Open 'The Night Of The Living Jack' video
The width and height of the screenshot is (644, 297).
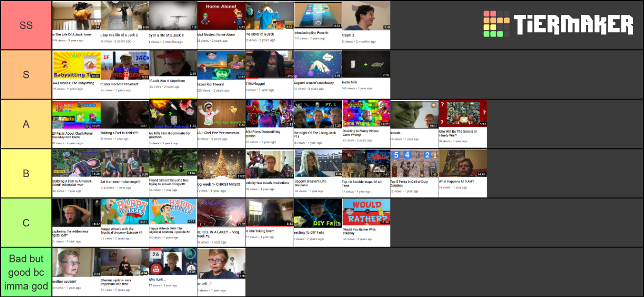(318, 124)
